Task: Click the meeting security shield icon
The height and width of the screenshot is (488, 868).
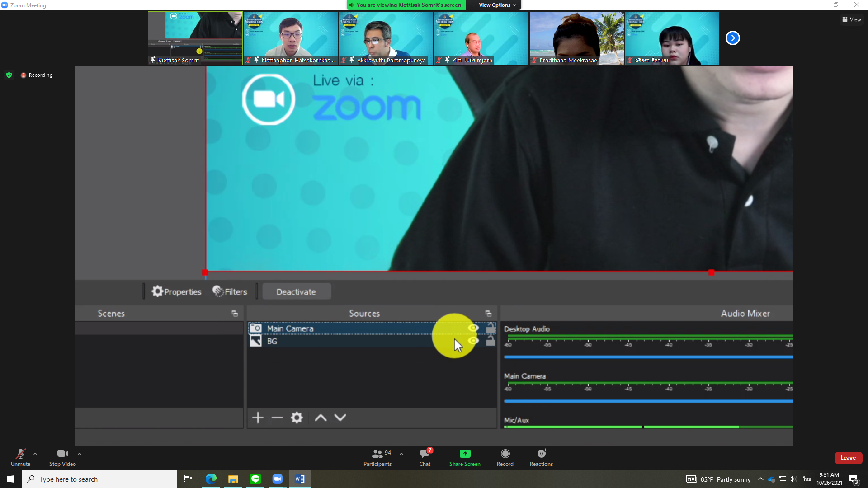Action: pos(9,75)
